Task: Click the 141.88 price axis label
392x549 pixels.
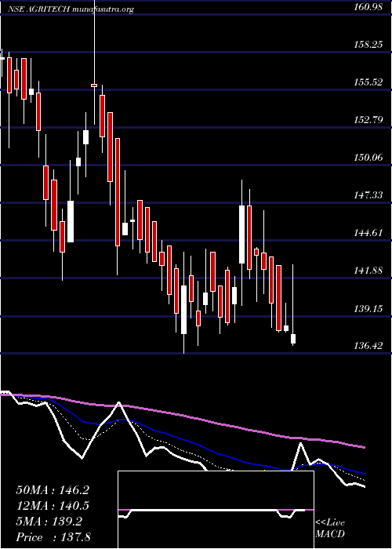Action: click(368, 271)
